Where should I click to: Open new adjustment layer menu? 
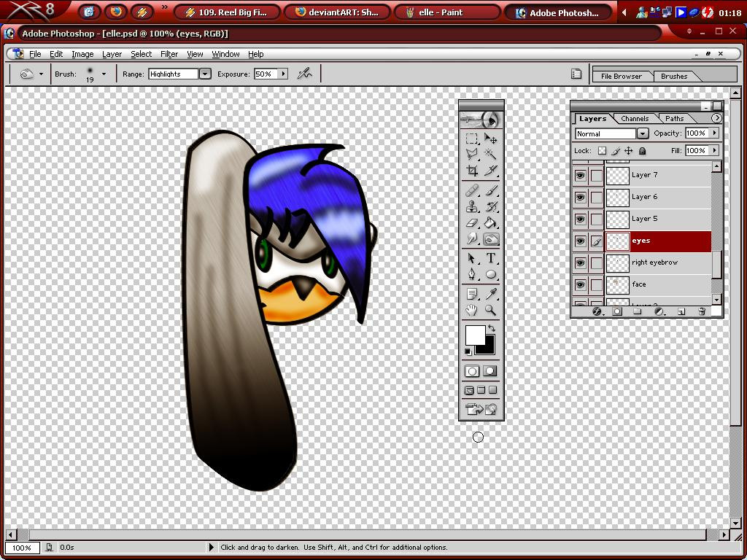coord(659,311)
